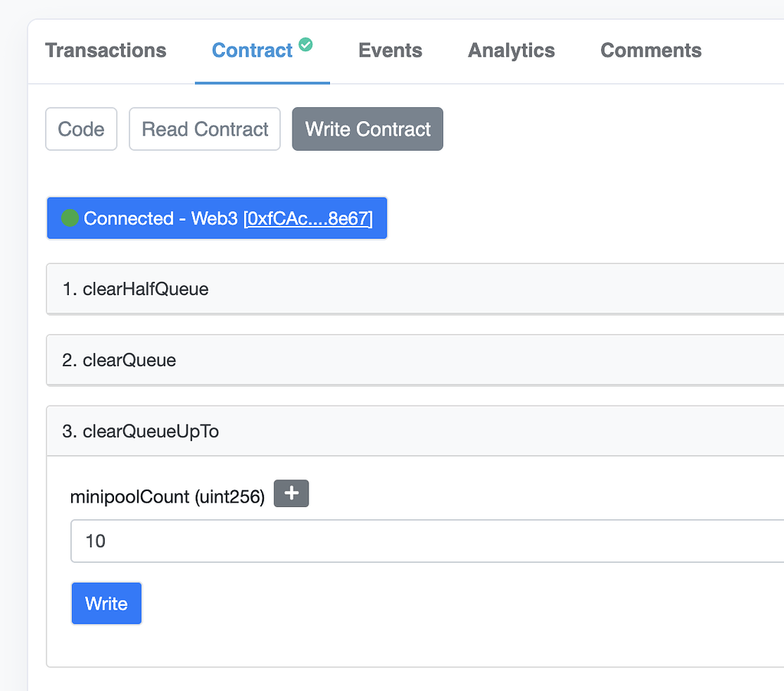The image size is (784, 691).
Task: Click the green connected status dot
Action: (70, 218)
